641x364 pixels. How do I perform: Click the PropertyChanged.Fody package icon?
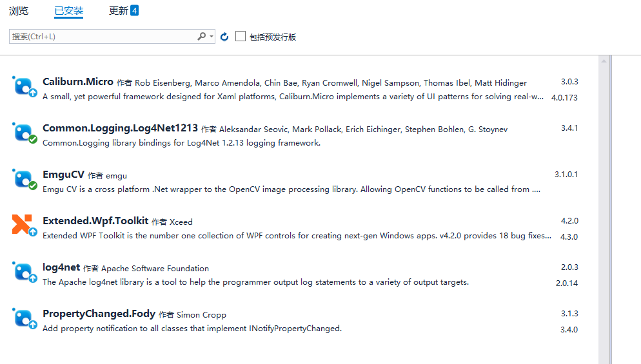(25, 319)
